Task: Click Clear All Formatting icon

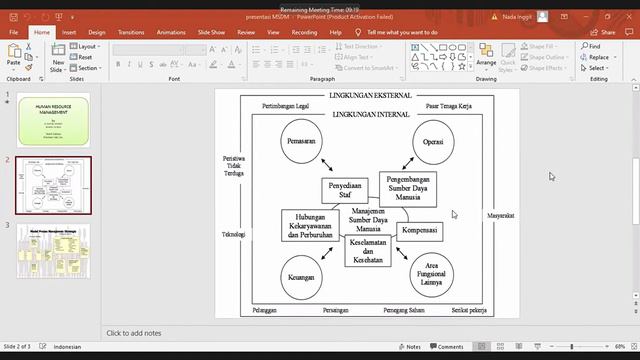Action: click(238, 50)
